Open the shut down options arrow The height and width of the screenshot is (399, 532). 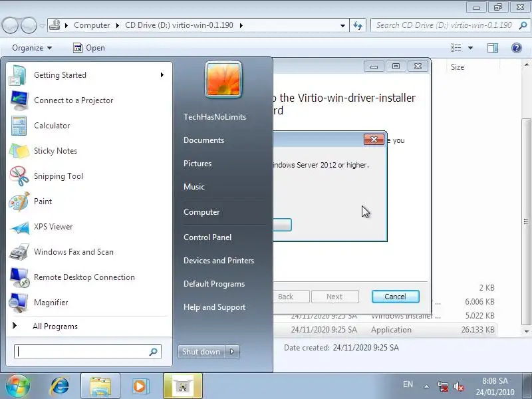tap(232, 352)
